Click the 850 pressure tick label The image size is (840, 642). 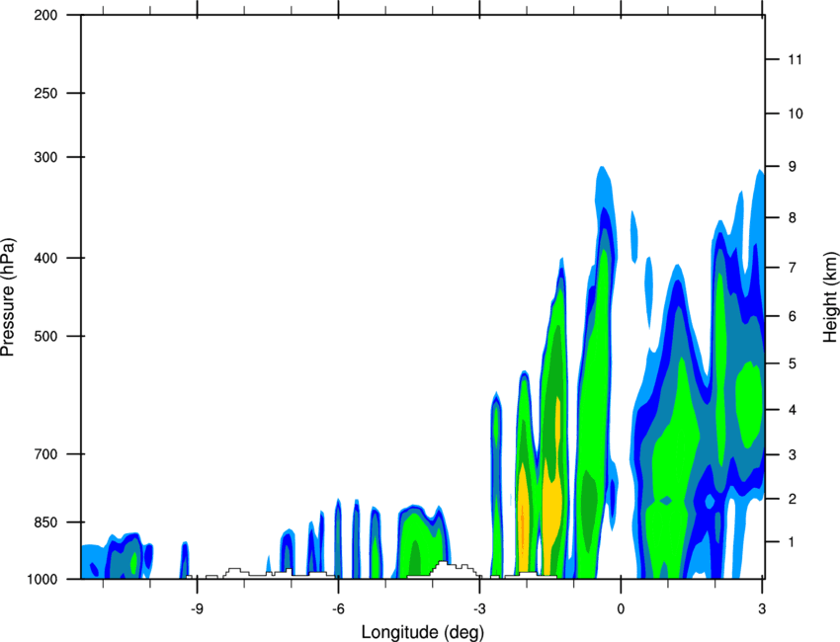coord(45,522)
